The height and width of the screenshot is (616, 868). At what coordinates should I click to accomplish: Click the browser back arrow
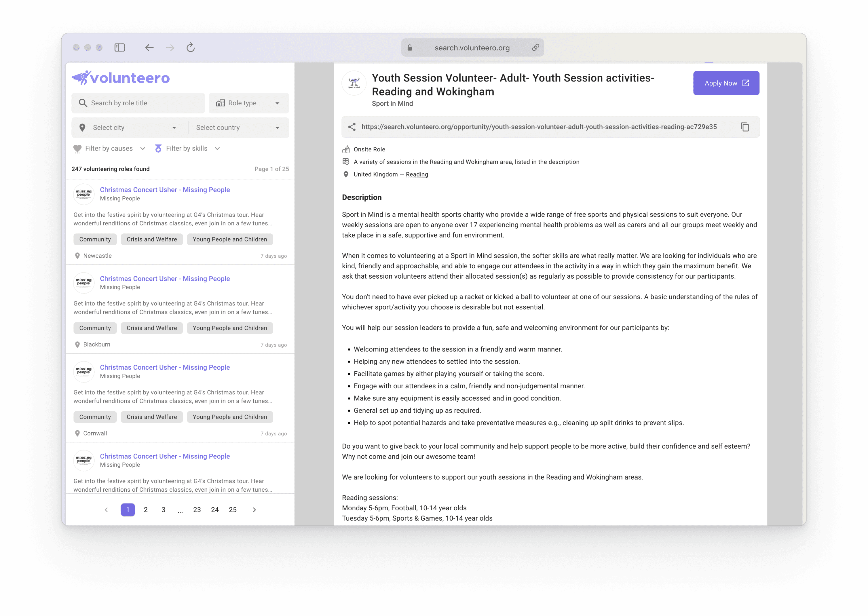(x=149, y=47)
